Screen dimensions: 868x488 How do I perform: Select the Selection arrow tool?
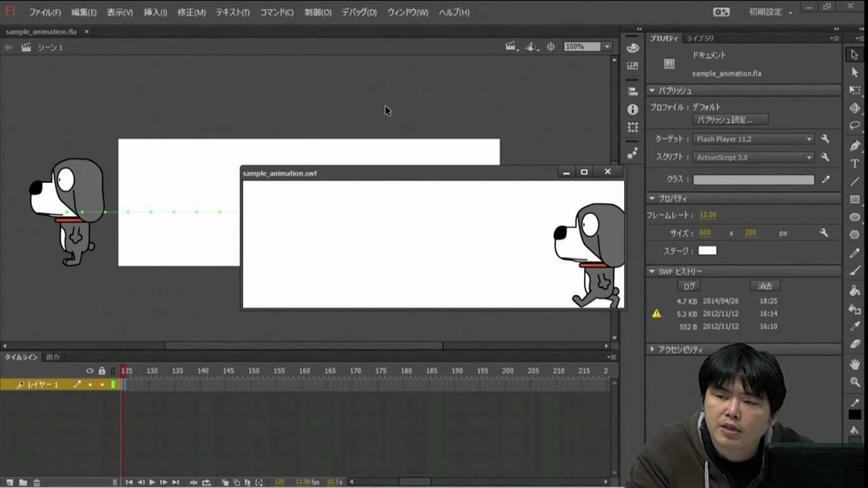click(855, 55)
